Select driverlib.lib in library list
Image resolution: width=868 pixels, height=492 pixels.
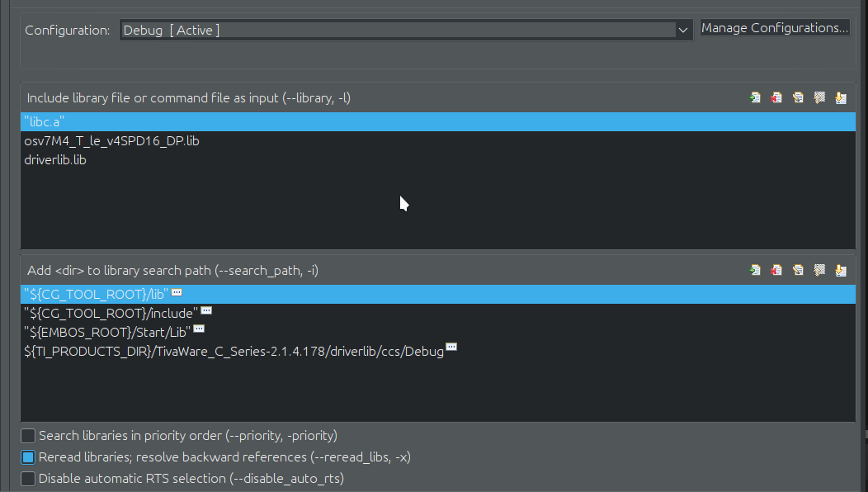[438, 159]
